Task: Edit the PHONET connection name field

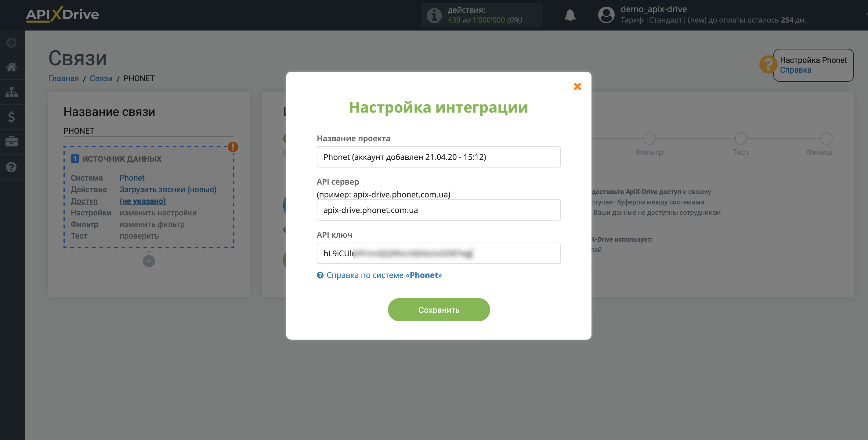Action: coord(149,131)
